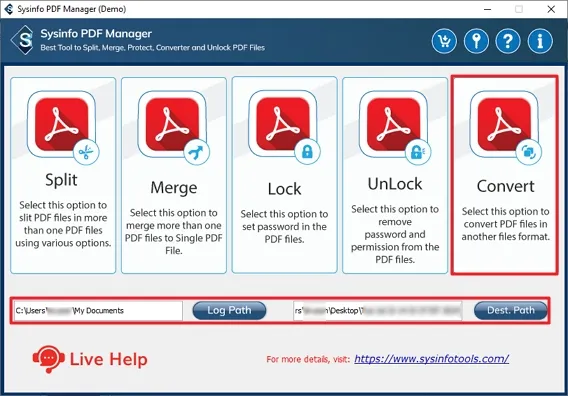Click 'set password in the' description
568x396 pixels.
(x=284, y=227)
